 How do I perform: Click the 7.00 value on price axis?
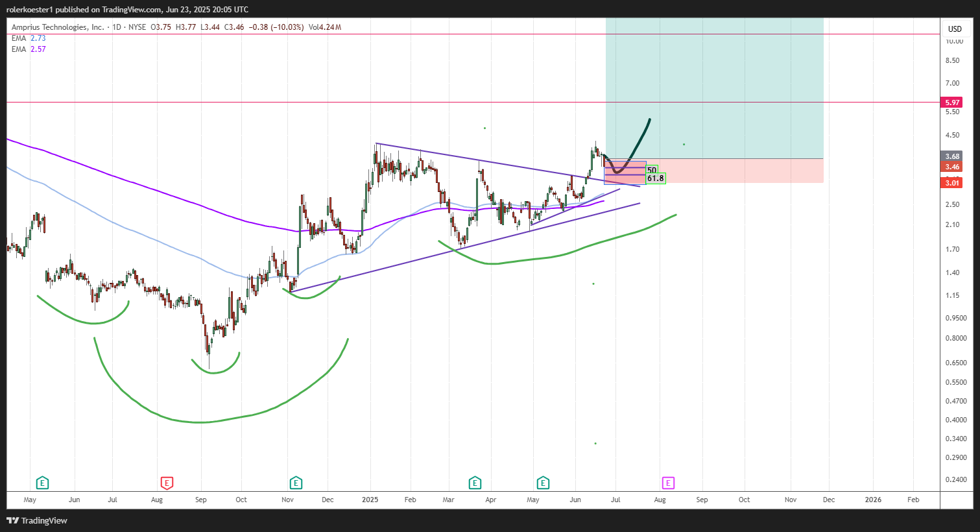[953, 83]
